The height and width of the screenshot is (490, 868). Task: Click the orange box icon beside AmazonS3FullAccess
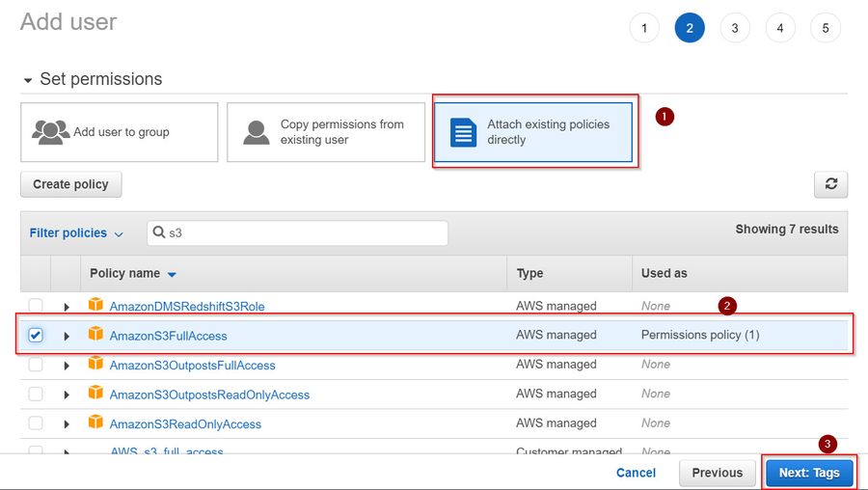[95, 334]
